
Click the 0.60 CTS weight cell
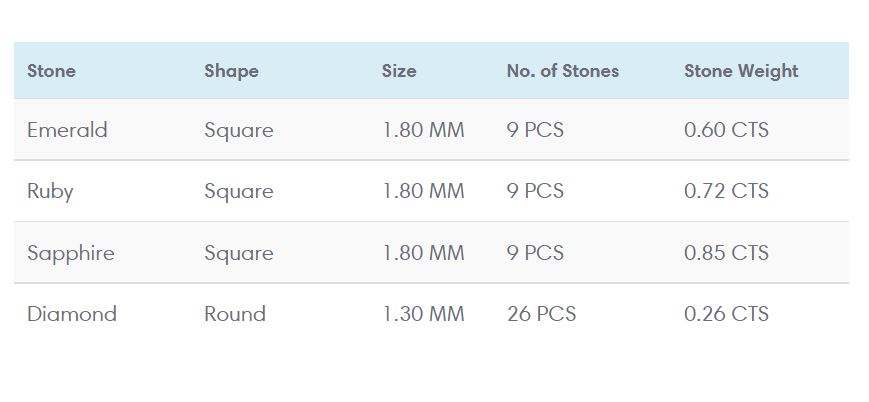[x=726, y=130]
